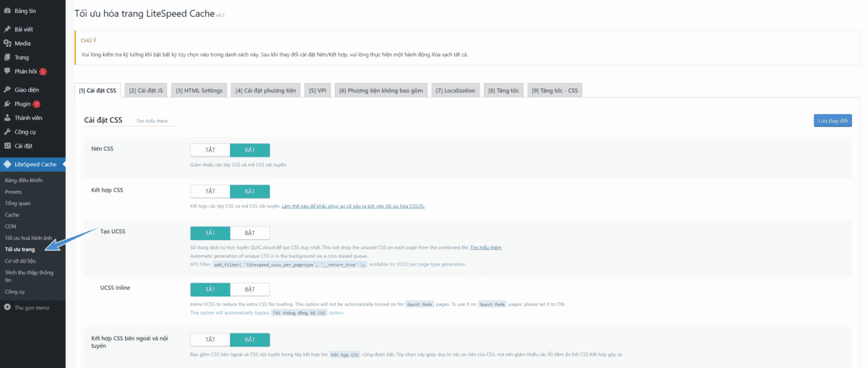
Task: Set Kết hợp CSS to BẬT
Action: [250, 192]
